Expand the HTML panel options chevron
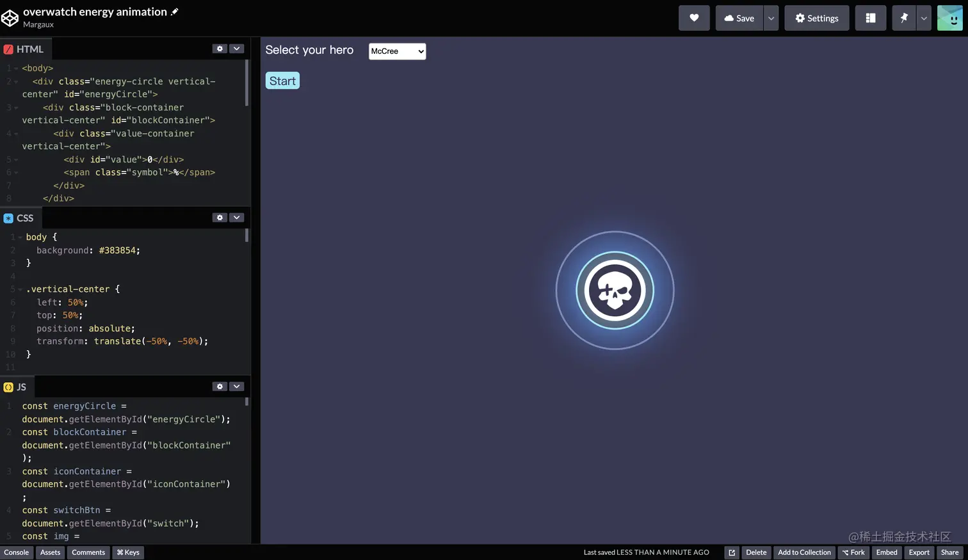The height and width of the screenshot is (560, 968). [237, 49]
